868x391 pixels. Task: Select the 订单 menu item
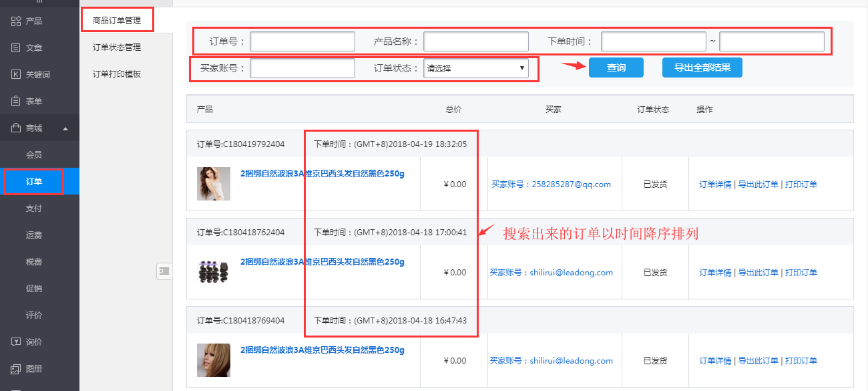(34, 182)
